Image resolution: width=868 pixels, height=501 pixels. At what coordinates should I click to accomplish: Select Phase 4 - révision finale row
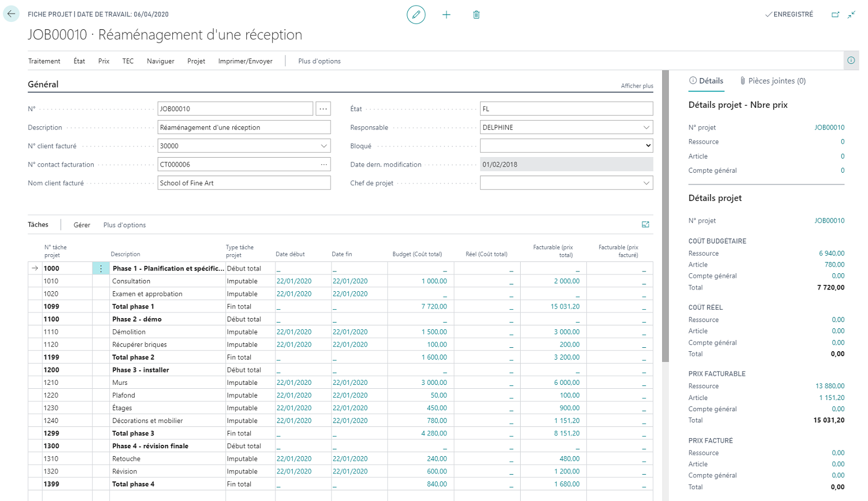click(341, 446)
